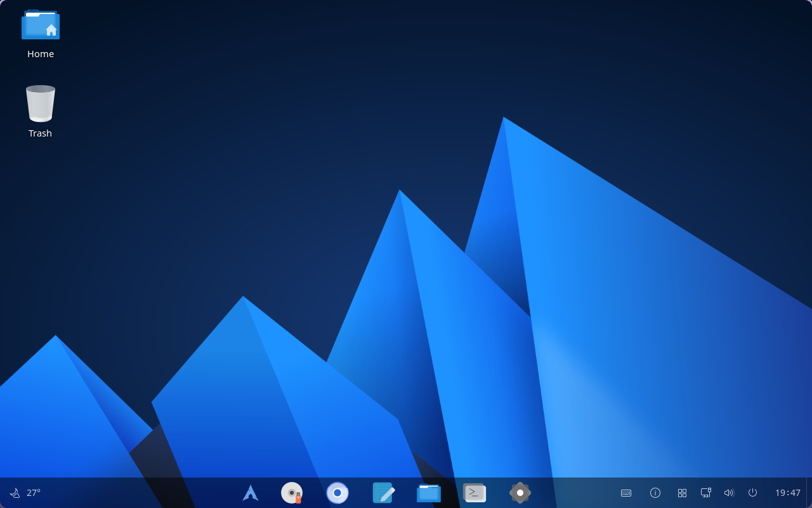Click the show desktop strip at panel edge
The image size is (812, 508).
pos(809,493)
